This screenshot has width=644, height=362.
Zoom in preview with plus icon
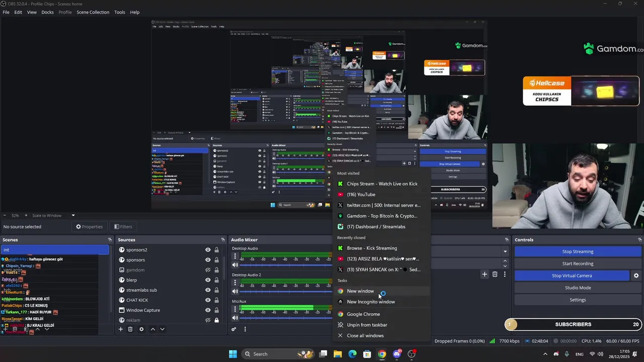[27, 215]
